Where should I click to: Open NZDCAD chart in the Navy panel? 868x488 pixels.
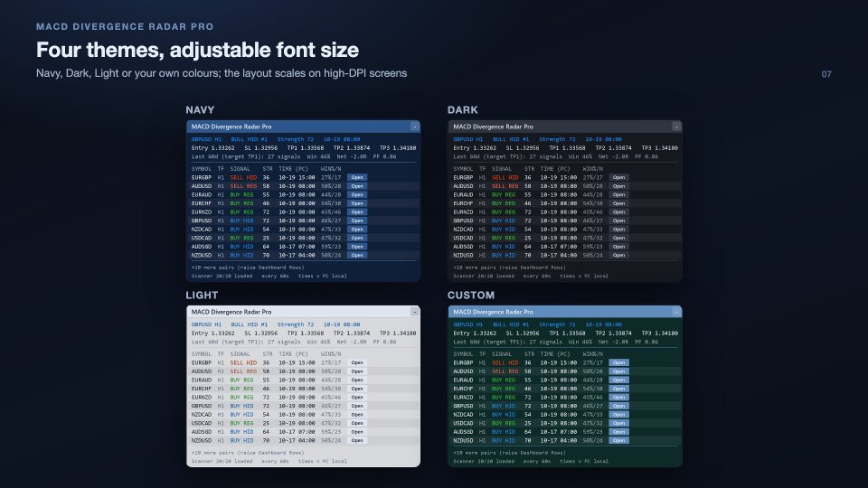point(357,229)
